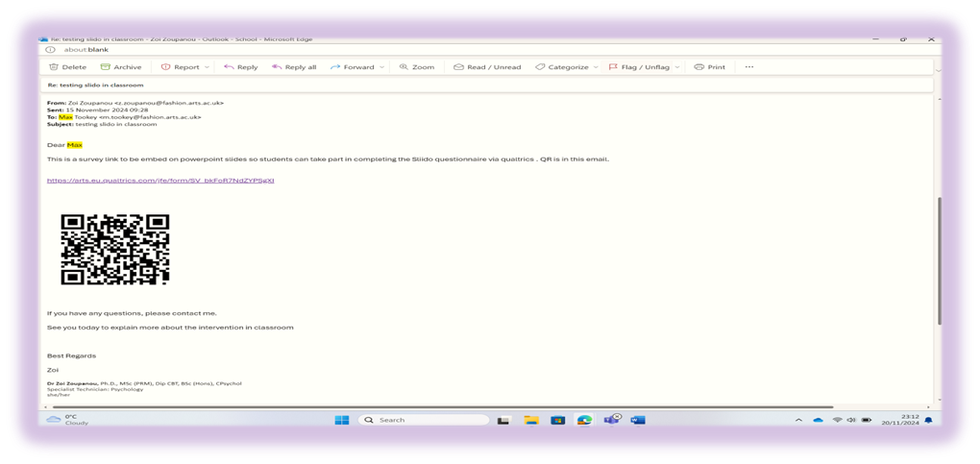Click the 'Dear Max' greeting line

[x=65, y=145]
